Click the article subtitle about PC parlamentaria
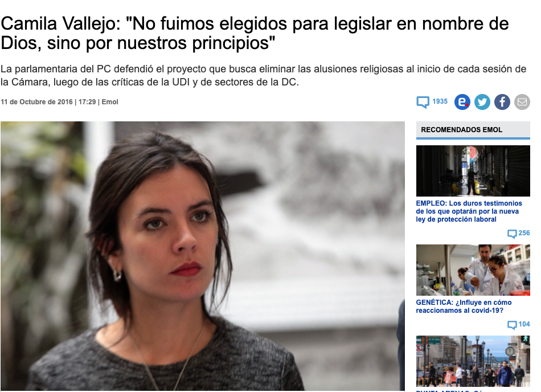Screen dimensions: 541x392 [x=263, y=76]
